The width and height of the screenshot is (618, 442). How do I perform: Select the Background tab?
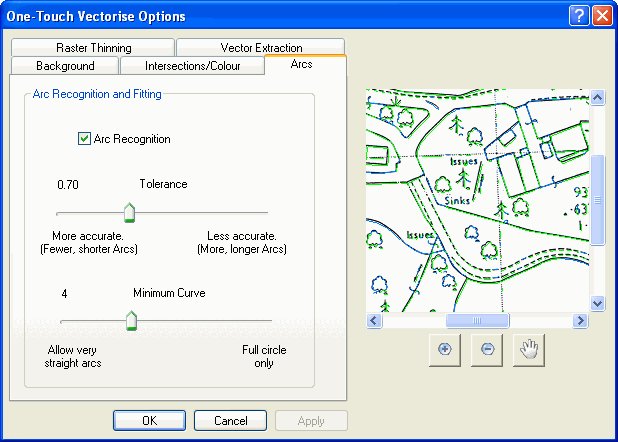(x=65, y=66)
